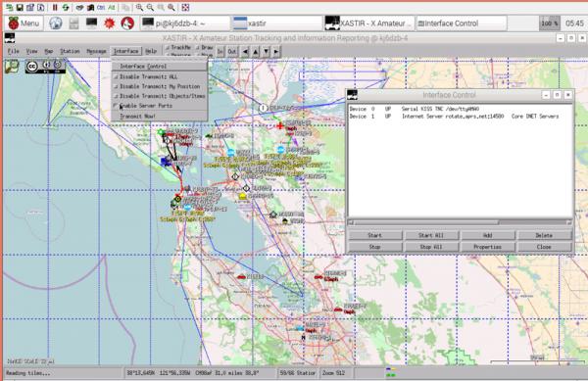Toggle Disable Transmit: Objects/Items
Image resolution: width=588 pixels, height=381 pixels.
159,96
